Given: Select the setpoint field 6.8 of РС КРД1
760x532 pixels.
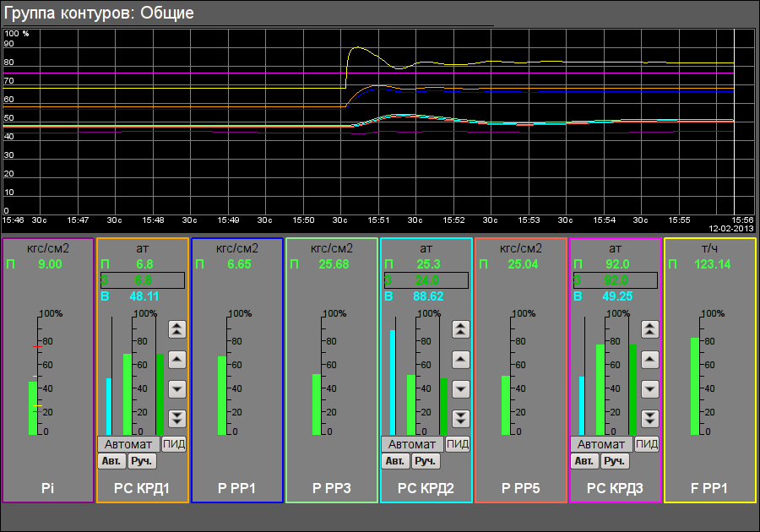Looking at the screenshot, I should pos(143,280).
